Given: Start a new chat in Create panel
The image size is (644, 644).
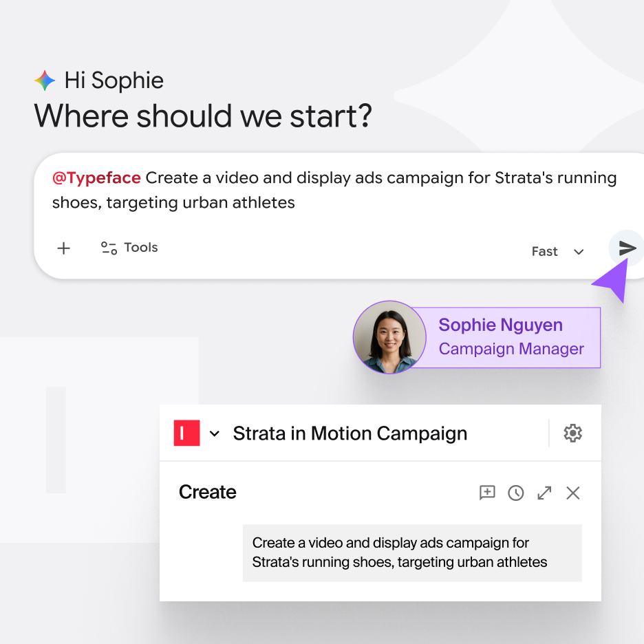Looking at the screenshot, I should pyautogui.click(x=487, y=493).
